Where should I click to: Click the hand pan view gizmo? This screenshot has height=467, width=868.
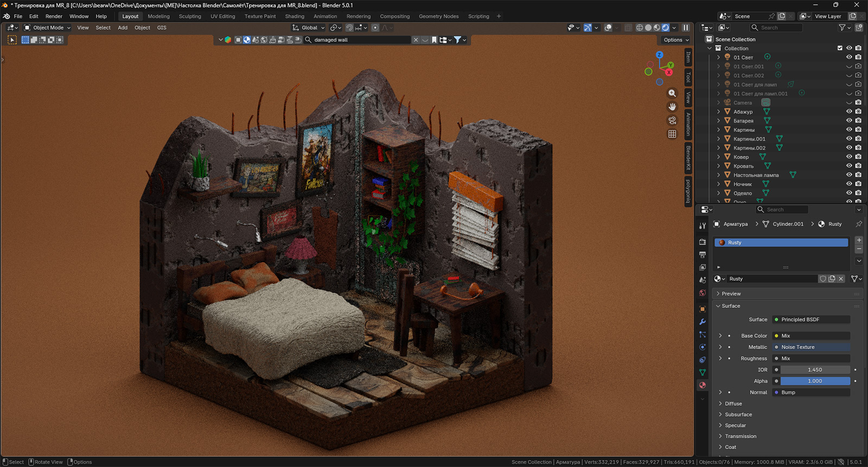click(672, 107)
